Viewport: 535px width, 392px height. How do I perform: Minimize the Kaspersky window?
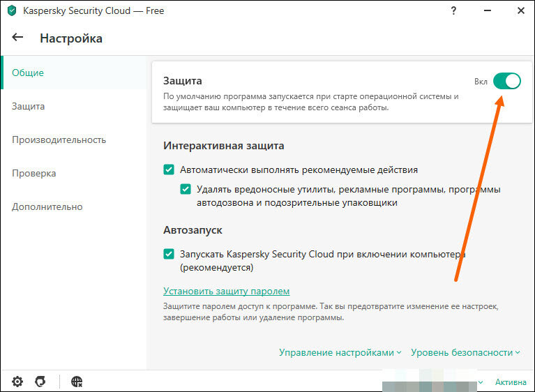[488, 10]
